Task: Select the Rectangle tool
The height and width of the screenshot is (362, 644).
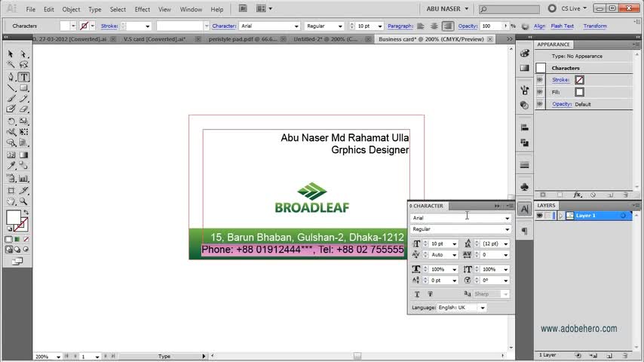Action: (x=23, y=88)
